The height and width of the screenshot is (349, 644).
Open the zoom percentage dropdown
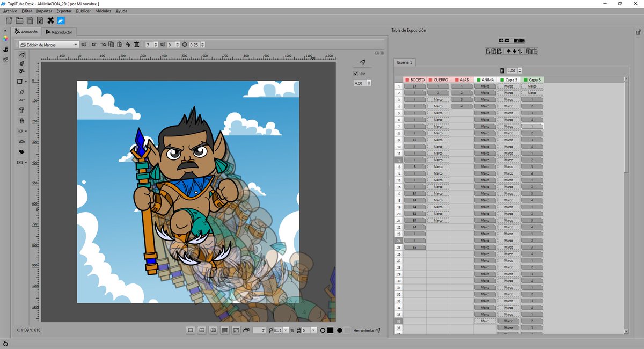[286, 330]
